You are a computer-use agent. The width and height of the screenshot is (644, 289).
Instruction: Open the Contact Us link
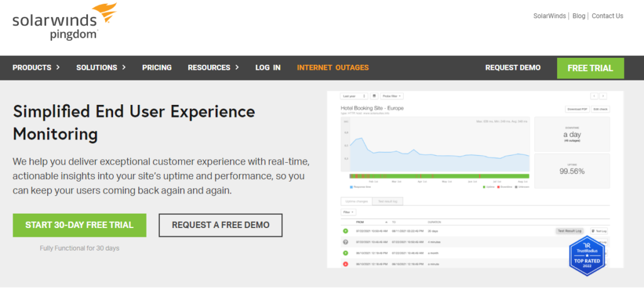click(608, 16)
